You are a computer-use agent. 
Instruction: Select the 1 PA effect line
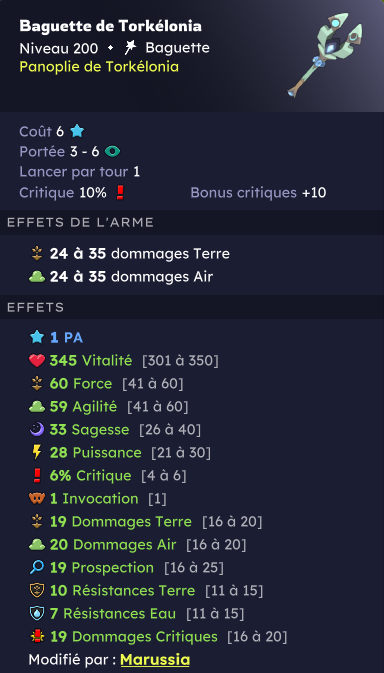point(56,338)
